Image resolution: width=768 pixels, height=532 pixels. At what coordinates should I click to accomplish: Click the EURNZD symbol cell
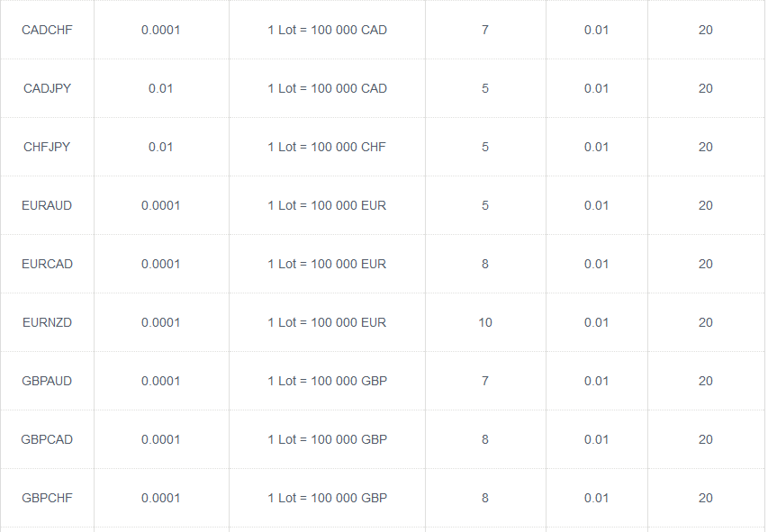(x=47, y=322)
